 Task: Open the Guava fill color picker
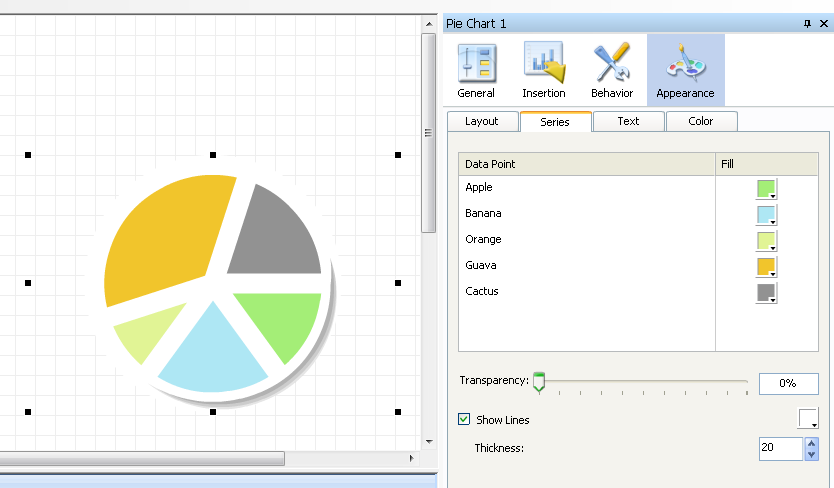tap(767, 267)
